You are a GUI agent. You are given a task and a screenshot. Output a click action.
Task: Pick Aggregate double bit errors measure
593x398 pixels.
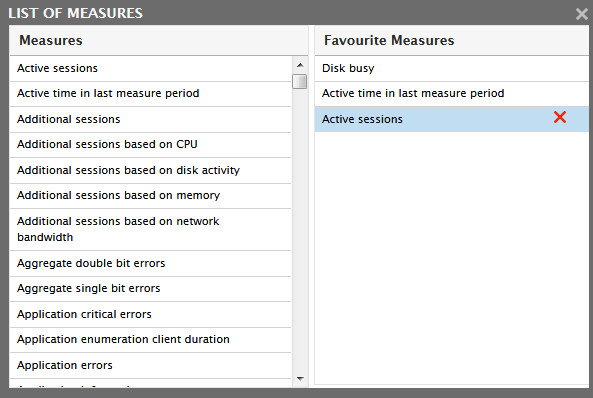click(x=151, y=263)
